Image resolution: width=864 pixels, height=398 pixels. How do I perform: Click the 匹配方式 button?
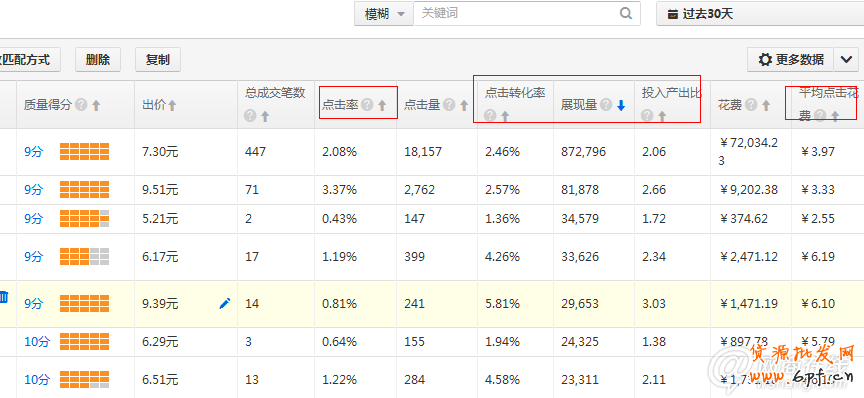tap(30, 60)
